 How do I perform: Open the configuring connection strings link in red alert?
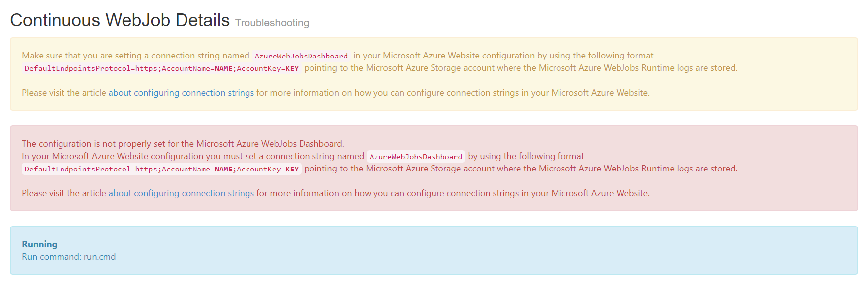click(x=181, y=193)
